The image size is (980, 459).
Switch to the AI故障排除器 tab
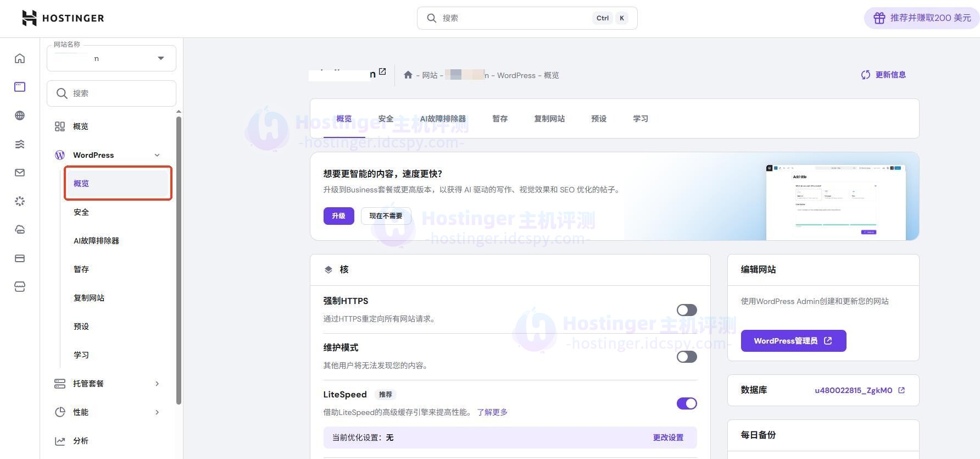pyautogui.click(x=443, y=119)
